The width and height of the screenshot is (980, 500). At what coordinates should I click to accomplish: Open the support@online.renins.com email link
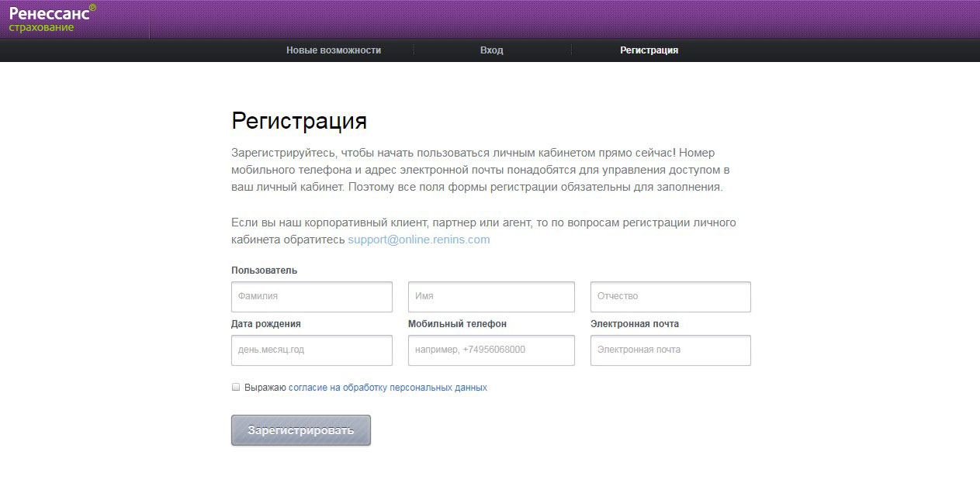click(419, 240)
